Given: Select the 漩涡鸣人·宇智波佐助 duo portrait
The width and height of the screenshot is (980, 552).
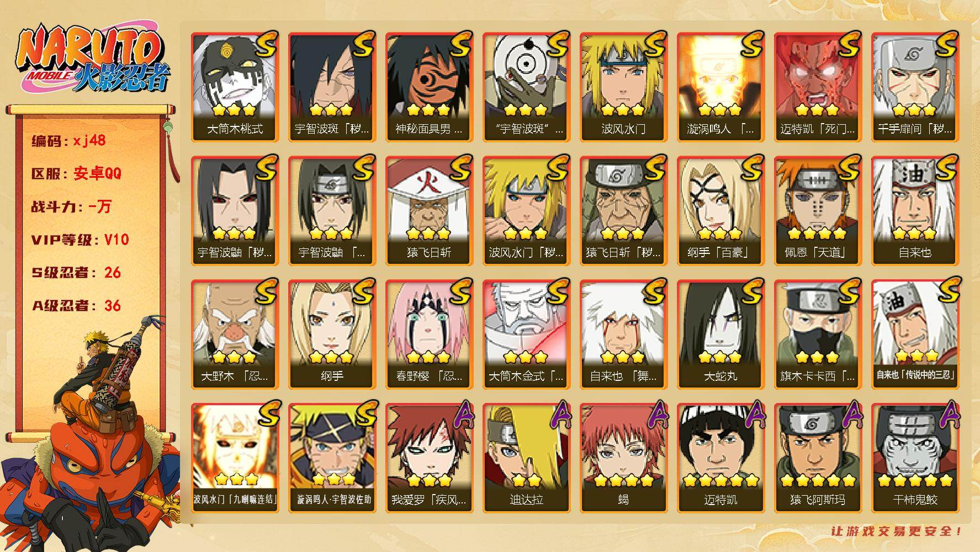Looking at the screenshot, I should [x=332, y=458].
